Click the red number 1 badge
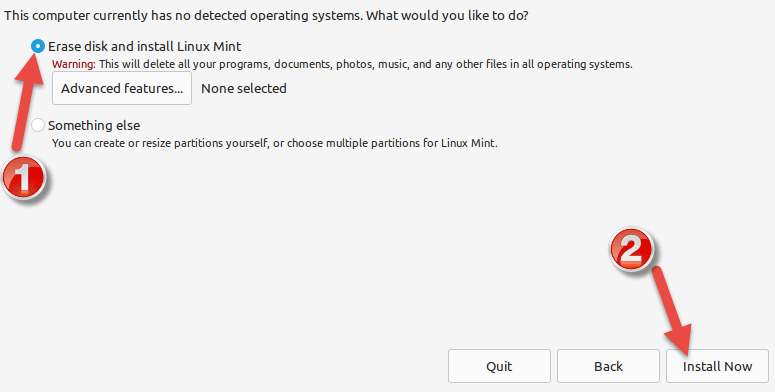The width and height of the screenshot is (775, 392). pos(24,177)
